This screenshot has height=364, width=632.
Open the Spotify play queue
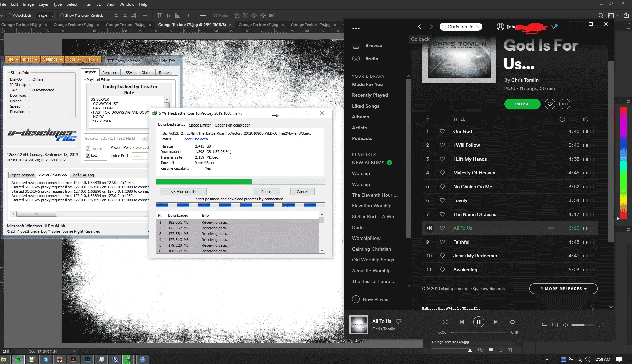[544, 325]
